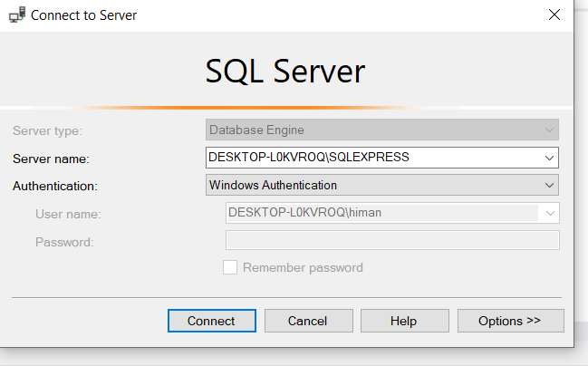Open Help for the connection dialog

click(x=405, y=321)
